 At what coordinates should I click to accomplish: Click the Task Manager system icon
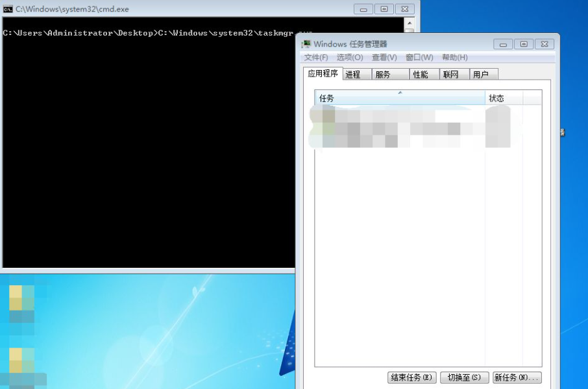pyautogui.click(x=307, y=44)
